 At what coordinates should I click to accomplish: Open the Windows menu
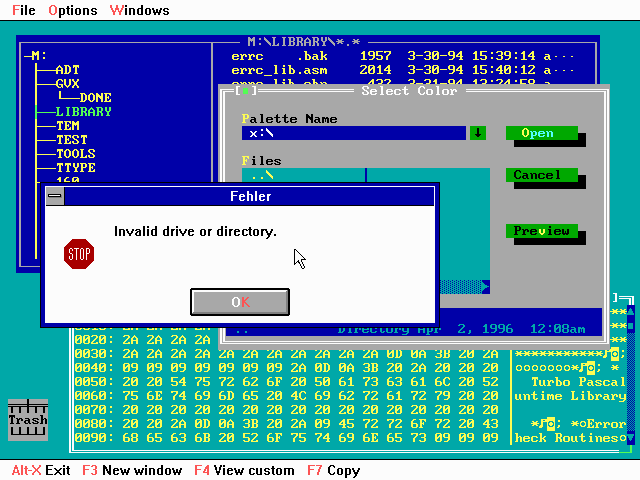click(x=139, y=10)
